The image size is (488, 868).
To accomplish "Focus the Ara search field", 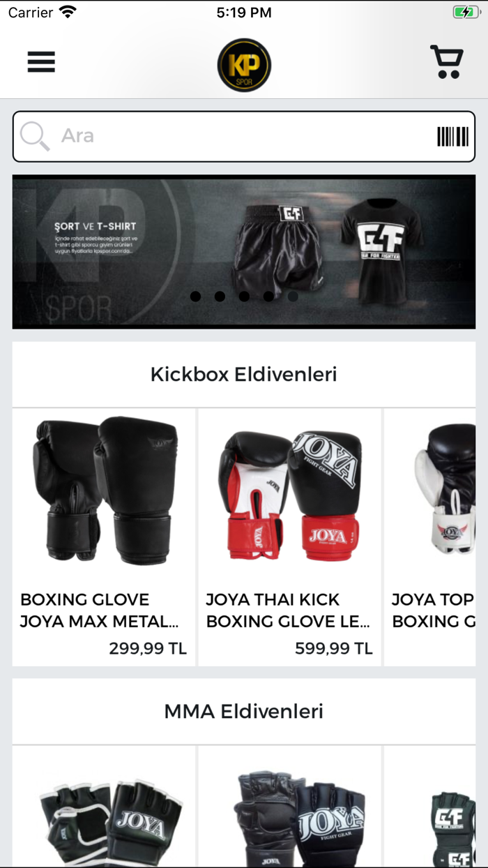I will pos(244,136).
